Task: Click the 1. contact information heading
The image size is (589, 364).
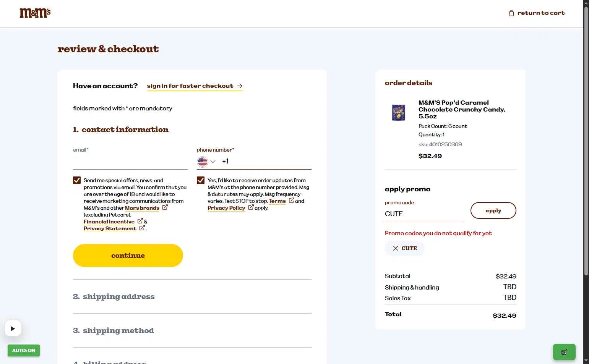Action: [x=121, y=129]
